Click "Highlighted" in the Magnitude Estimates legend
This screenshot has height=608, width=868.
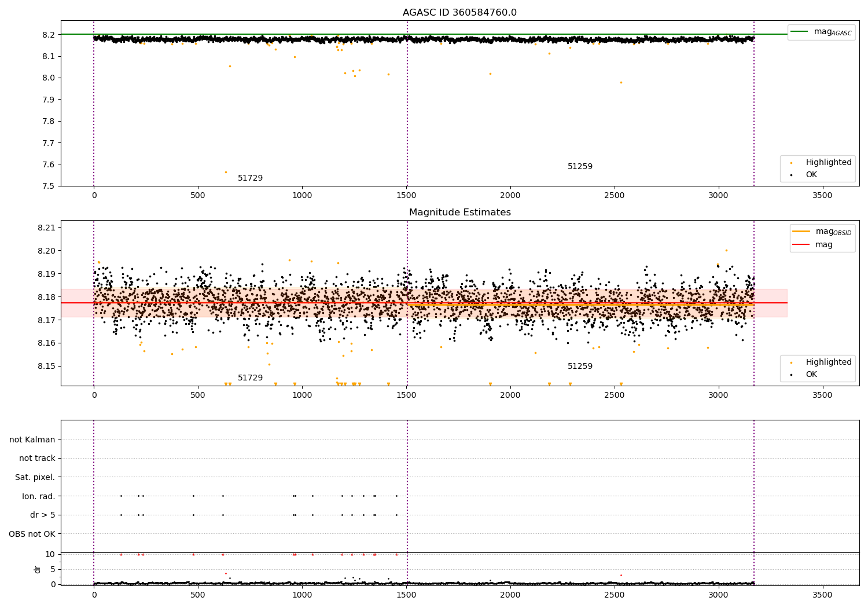tap(829, 362)
